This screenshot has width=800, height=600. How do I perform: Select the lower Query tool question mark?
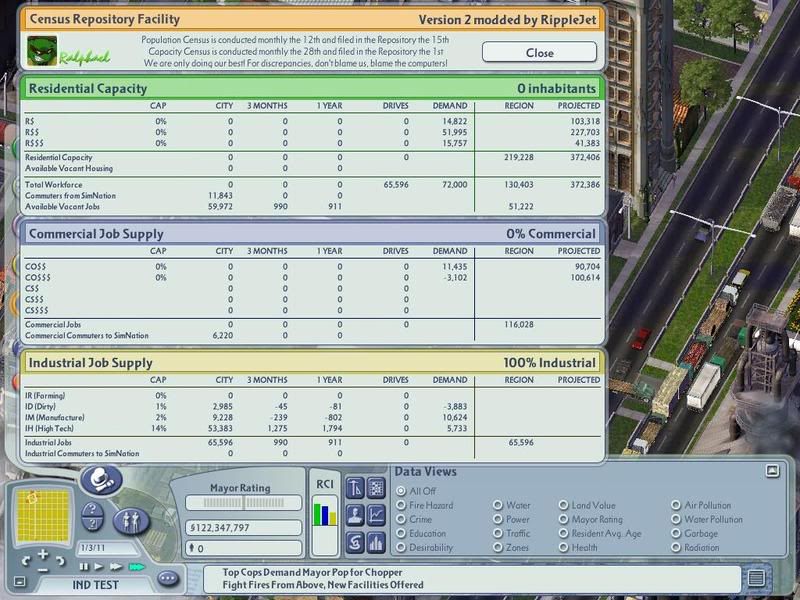[x=92, y=523]
